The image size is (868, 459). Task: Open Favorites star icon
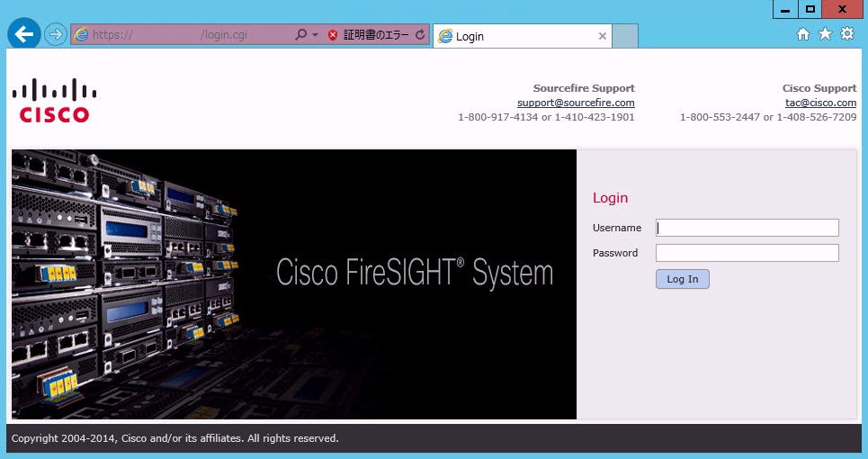pyautogui.click(x=825, y=34)
